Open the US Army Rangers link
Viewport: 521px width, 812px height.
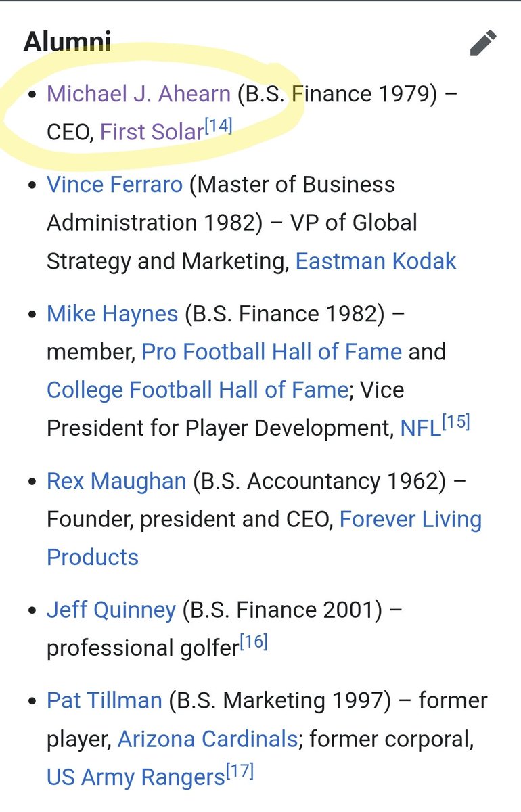pos(135,777)
